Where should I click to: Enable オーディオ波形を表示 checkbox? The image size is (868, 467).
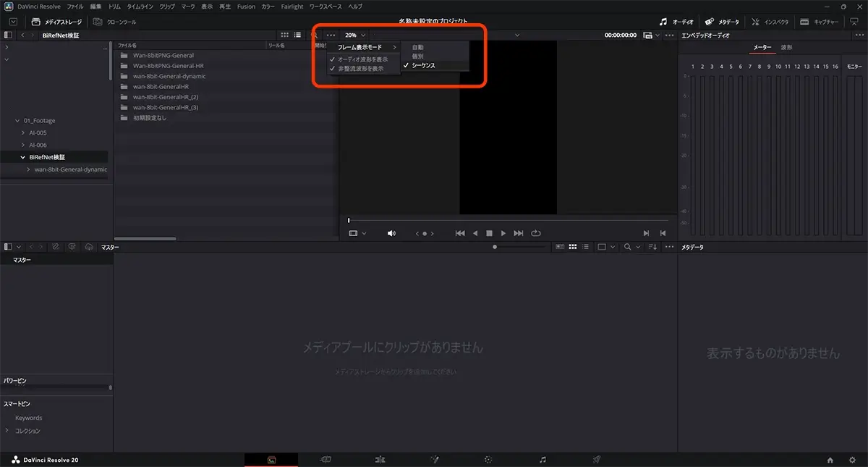[364, 58]
